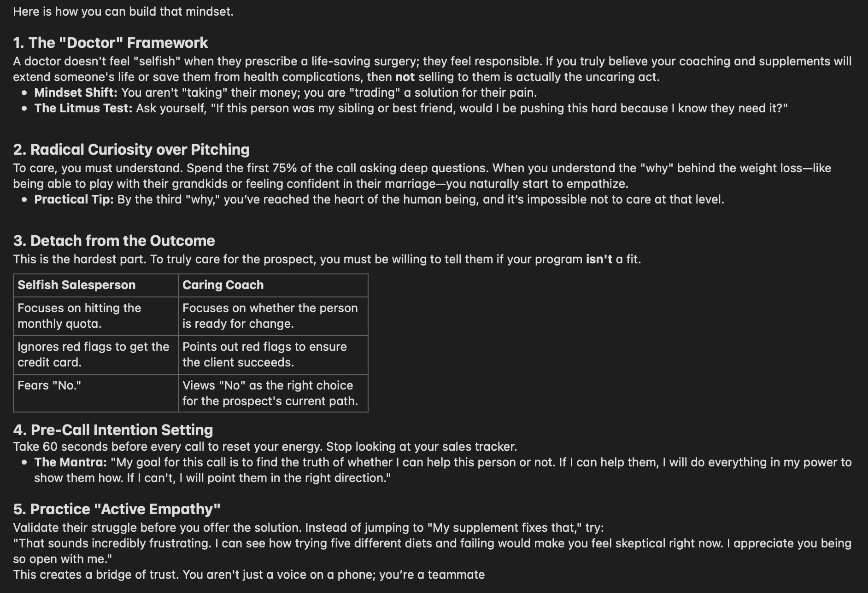Click the Selfish Salesperson table header
The height and width of the screenshot is (593, 868).
click(x=76, y=285)
